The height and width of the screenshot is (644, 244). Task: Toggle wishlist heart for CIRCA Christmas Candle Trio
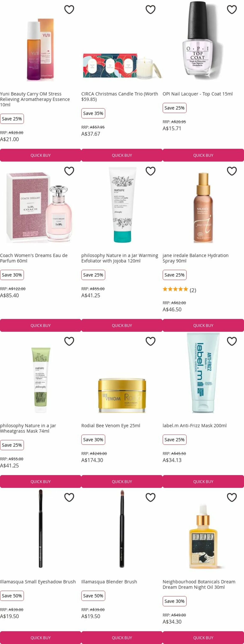pos(151,9)
